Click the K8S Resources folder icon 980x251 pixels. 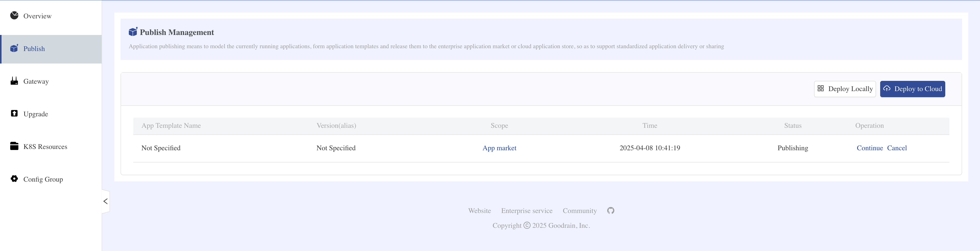[x=14, y=146]
